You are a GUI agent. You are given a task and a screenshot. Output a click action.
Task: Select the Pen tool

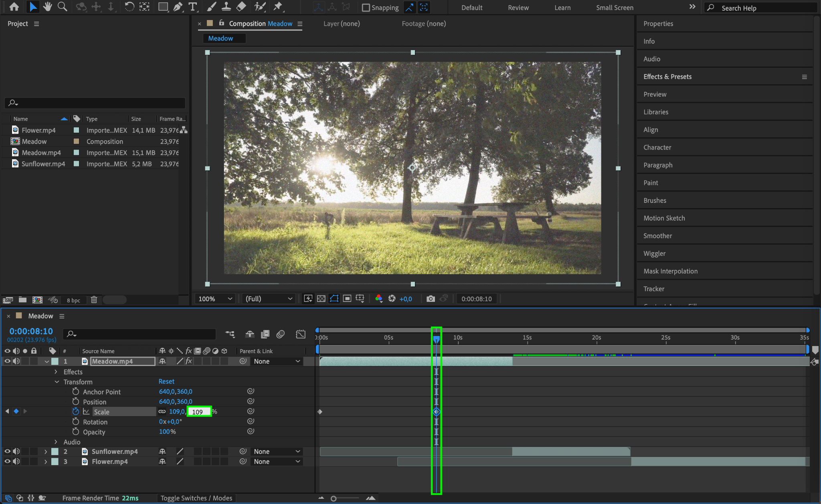(x=178, y=7)
